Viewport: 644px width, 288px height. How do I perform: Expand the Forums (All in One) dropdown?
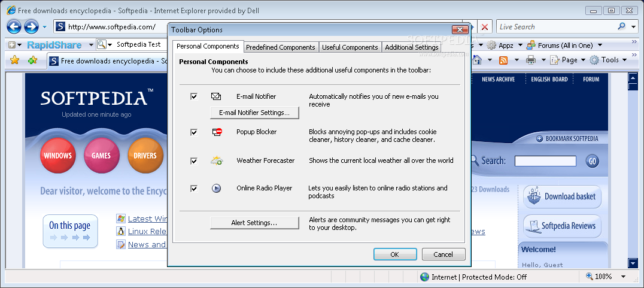coord(600,45)
